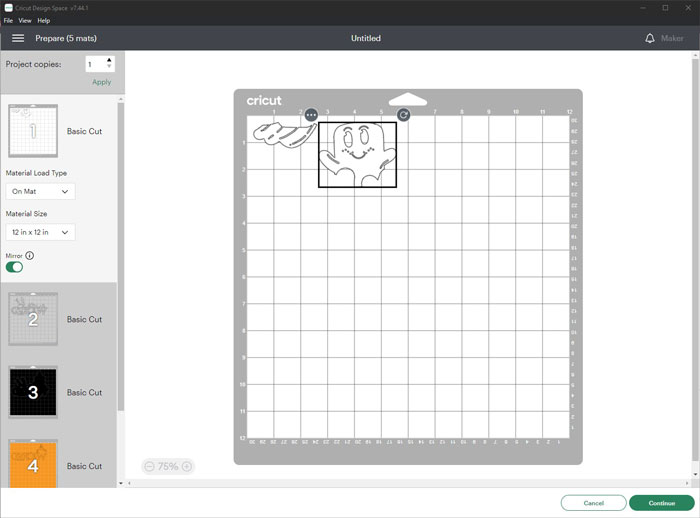Click the Cricut Design Space app icon
Image resolution: width=700 pixels, height=518 pixels.
click(8, 8)
